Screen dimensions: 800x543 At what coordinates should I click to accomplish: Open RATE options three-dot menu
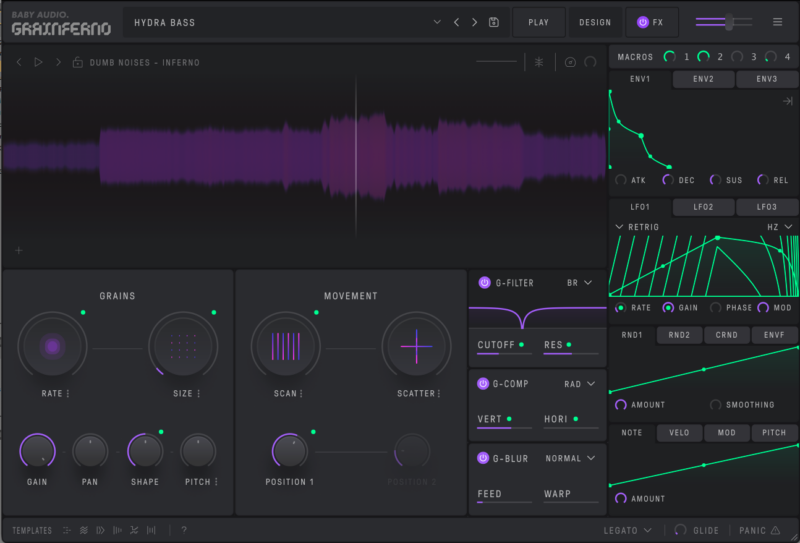[x=68, y=393]
